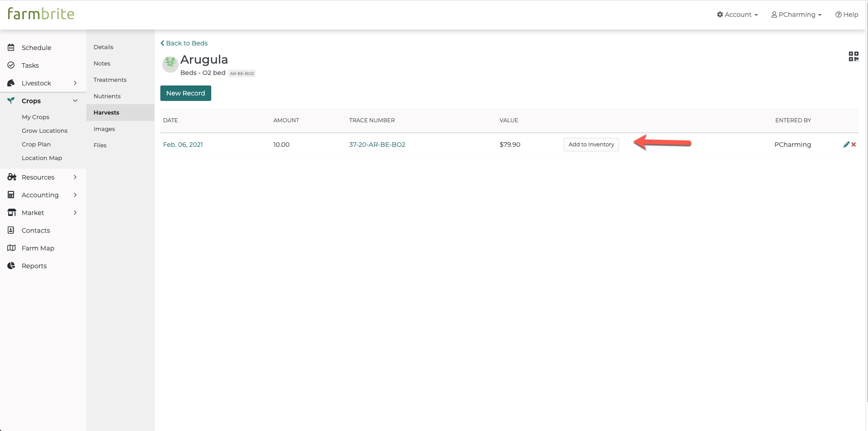Click the Add to Inventory button
This screenshot has width=868, height=431.
click(x=591, y=145)
